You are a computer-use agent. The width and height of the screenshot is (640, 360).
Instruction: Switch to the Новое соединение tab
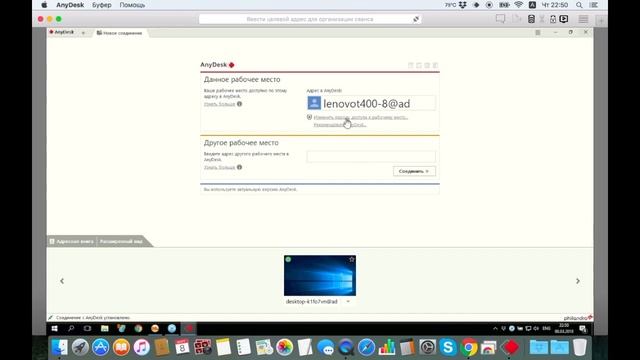120,33
